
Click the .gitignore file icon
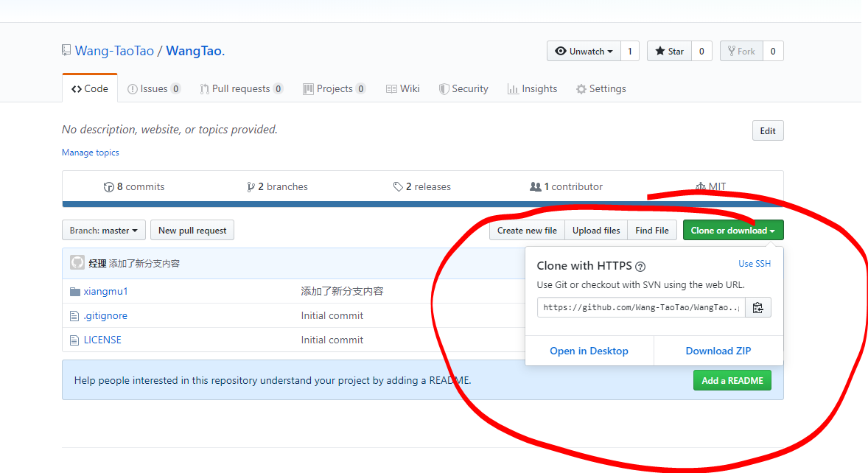click(74, 316)
